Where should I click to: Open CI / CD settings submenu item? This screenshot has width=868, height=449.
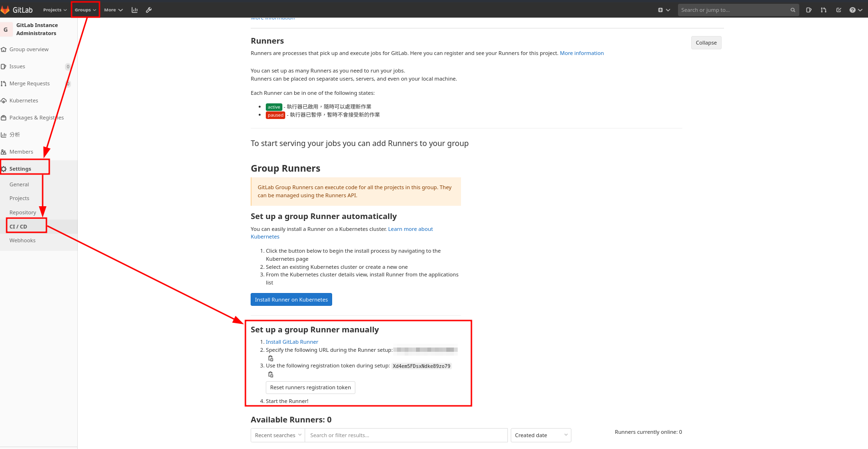click(x=18, y=227)
